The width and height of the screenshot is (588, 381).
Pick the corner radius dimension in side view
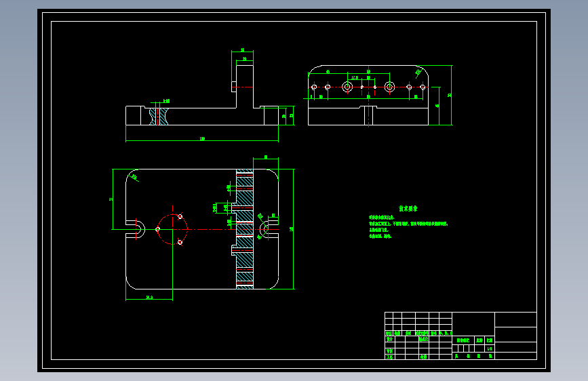[418, 72]
